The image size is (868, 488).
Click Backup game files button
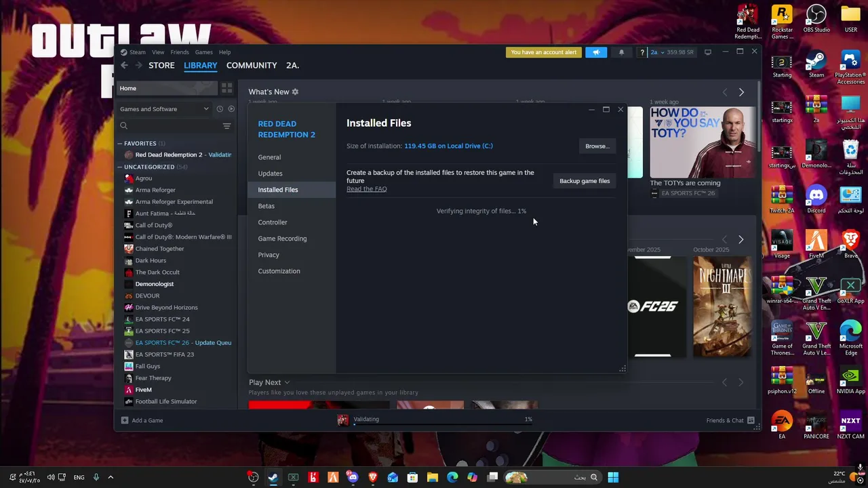pos(585,181)
